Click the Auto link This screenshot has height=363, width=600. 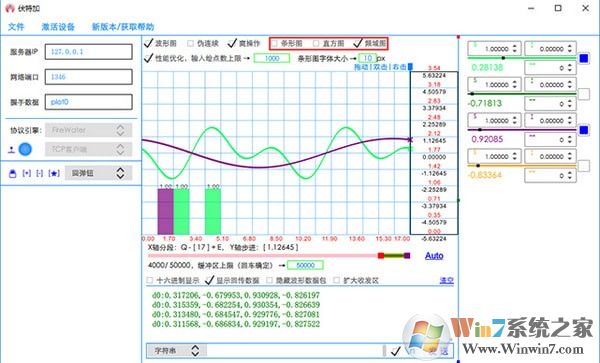pyautogui.click(x=434, y=256)
